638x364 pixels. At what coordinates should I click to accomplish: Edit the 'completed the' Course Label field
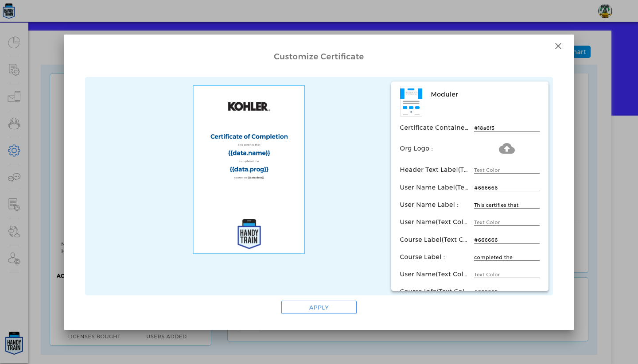point(506,257)
